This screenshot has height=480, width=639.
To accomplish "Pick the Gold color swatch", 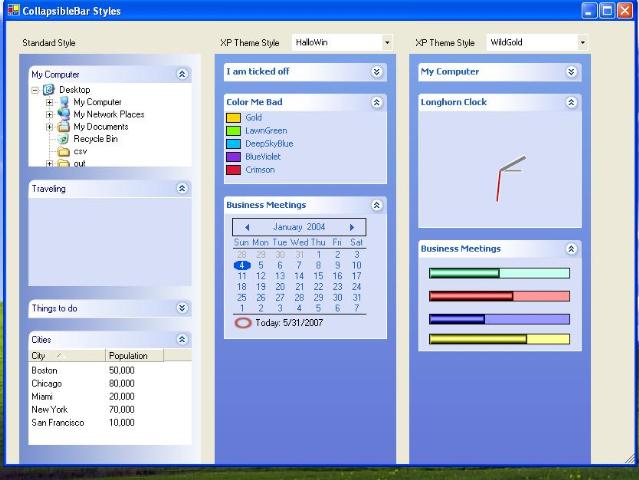I will (234, 118).
